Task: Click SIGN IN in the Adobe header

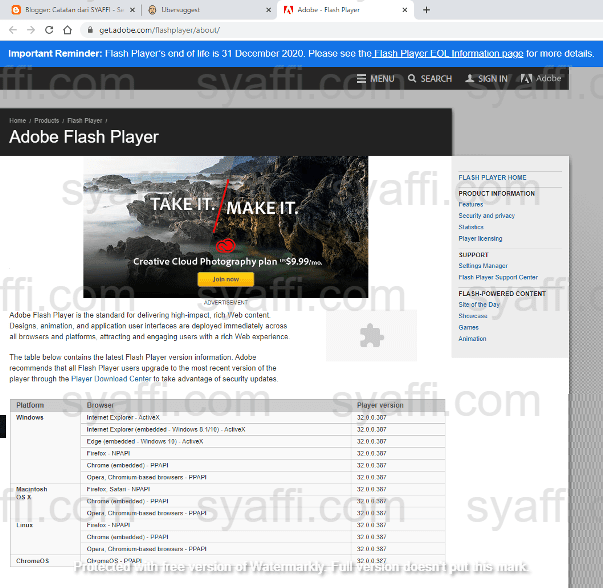Action: pyautogui.click(x=486, y=79)
